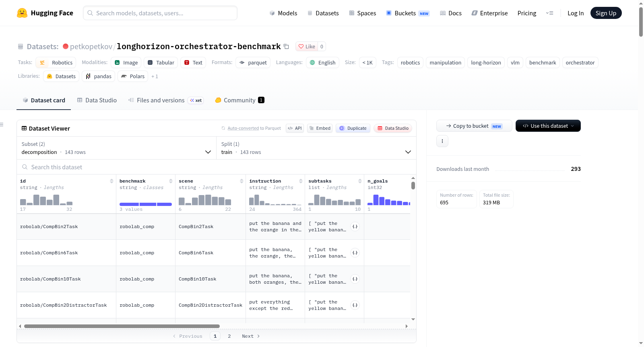Viewport: 644px width, 347px height.
Task: Open the Polars library tag
Action: [133, 76]
